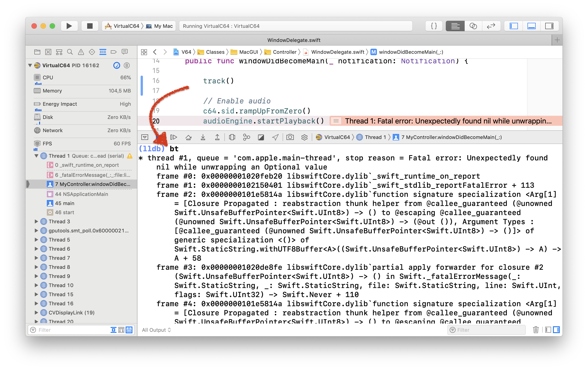This screenshot has width=588, height=370.
Task: Select frame 45 main
Action: click(x=61, y=203)
